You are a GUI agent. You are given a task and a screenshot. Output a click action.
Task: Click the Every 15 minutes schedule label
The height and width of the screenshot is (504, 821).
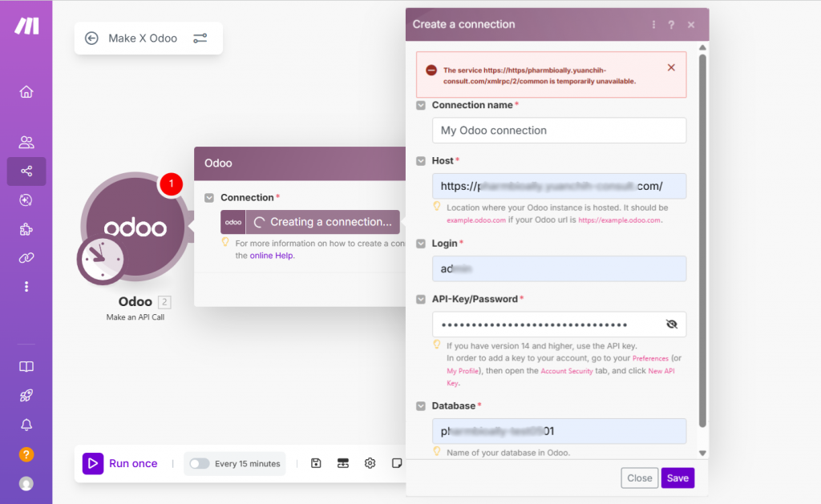[x=247, y=464]
